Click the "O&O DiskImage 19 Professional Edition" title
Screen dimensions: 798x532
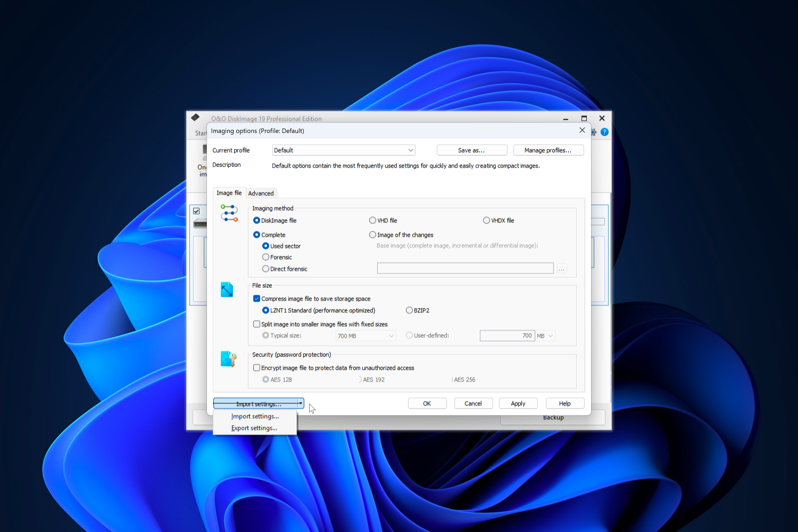click(x=267, y=119)
